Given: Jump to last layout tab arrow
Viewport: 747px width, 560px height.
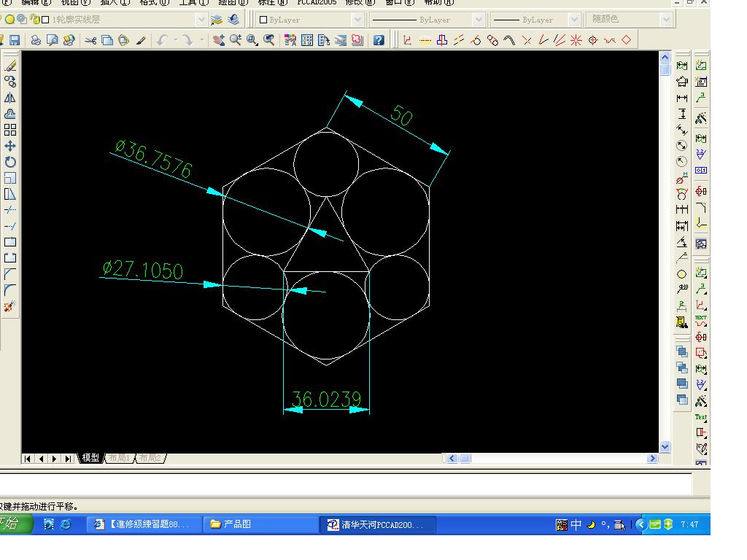Looking at the screenshot, I should (x=68, y=459).
